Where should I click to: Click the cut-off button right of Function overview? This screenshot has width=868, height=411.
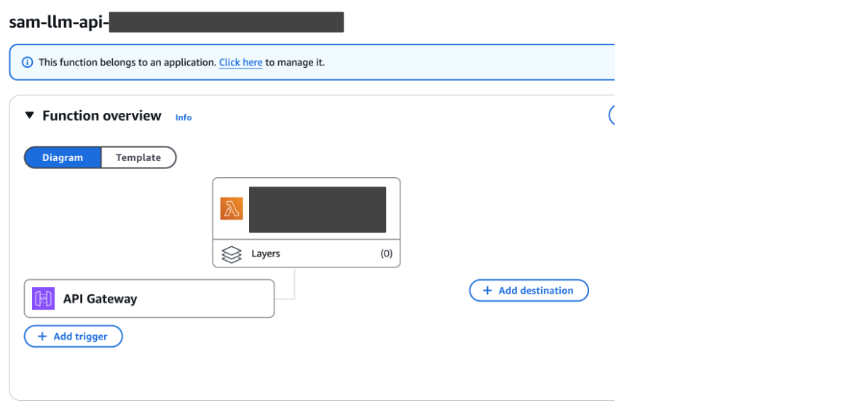coord(612,115)
